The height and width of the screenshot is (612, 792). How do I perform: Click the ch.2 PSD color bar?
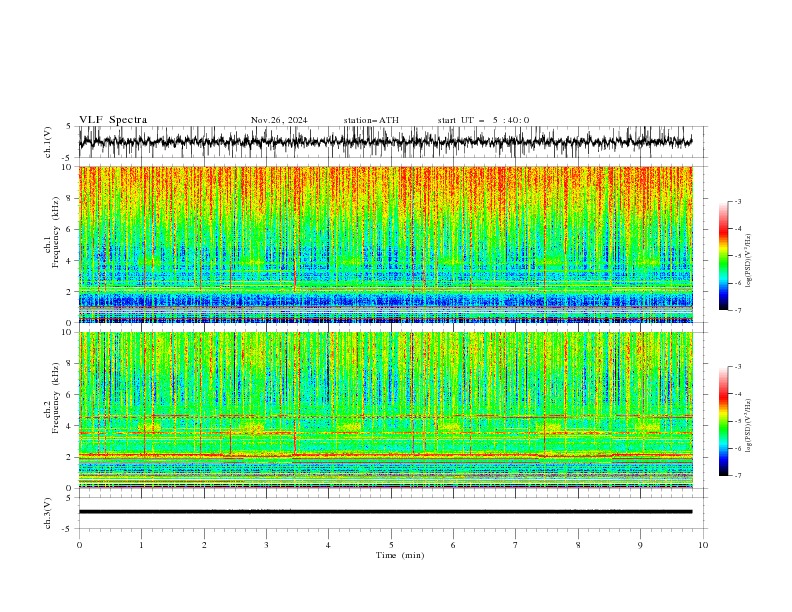point(723,421)
